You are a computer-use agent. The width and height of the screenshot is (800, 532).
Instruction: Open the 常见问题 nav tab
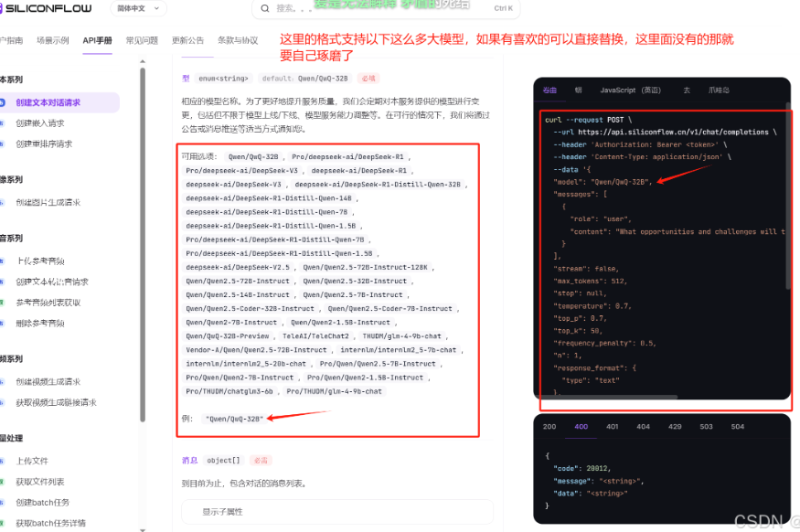[142, 40]
